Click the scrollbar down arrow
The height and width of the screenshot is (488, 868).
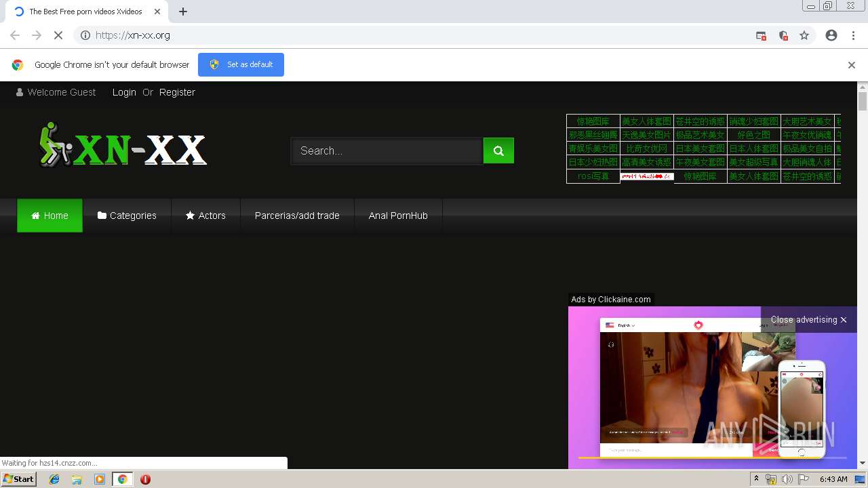(x=863, y=463)
